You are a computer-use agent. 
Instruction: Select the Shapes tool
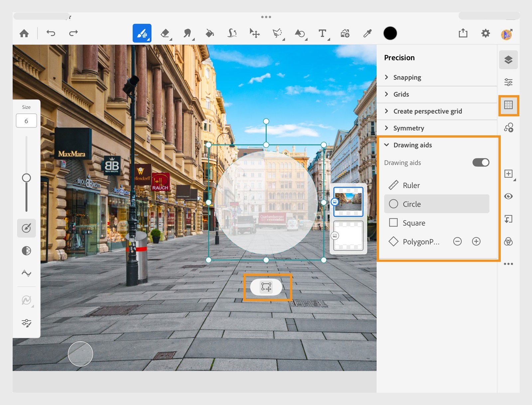(x=300, y=33)
